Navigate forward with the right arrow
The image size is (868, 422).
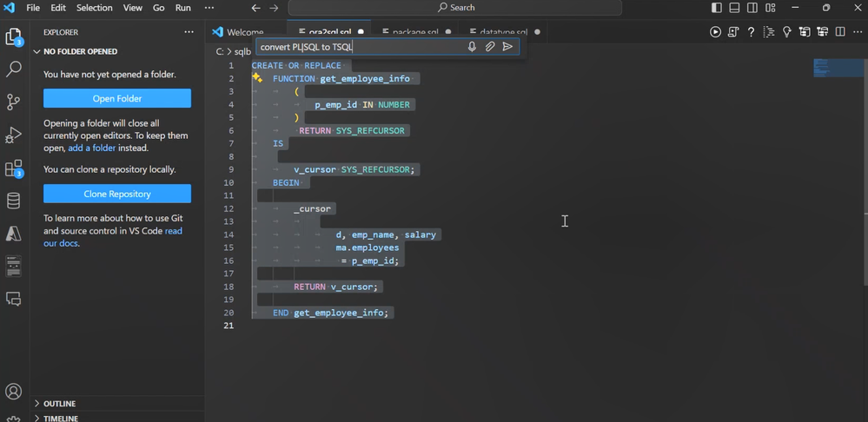pyautogui.click(x=274, y=8)
